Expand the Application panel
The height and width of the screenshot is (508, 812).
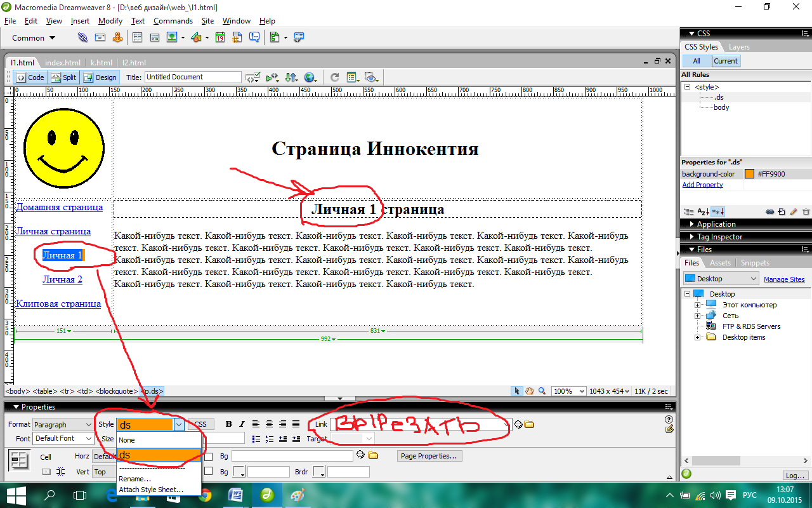716,224
